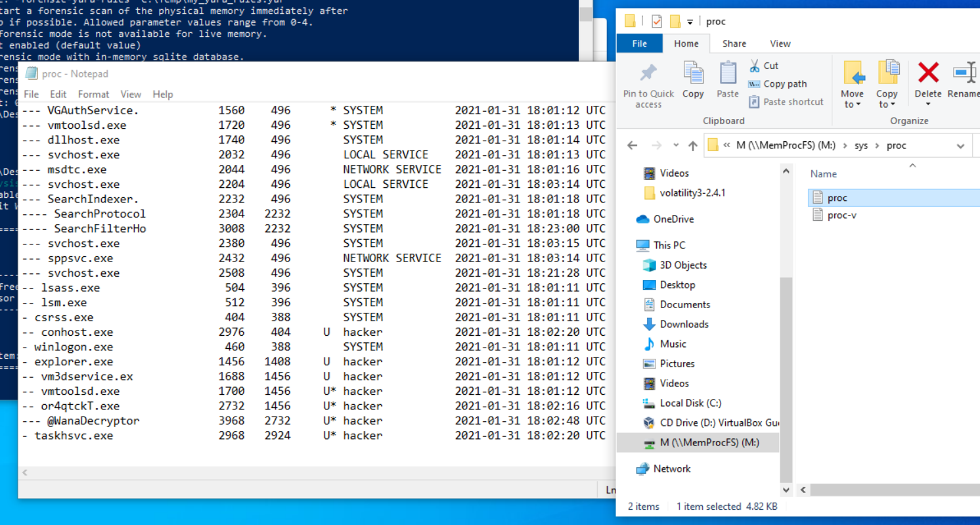
Task: Select proc-v file in file list
Action: pos(841,215)
